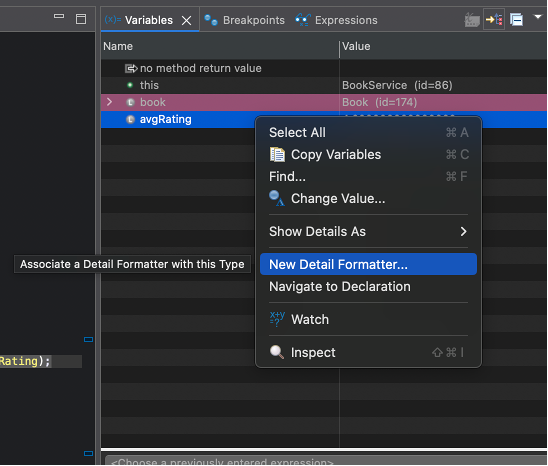Select the 'this' variable row

[324, 85]
